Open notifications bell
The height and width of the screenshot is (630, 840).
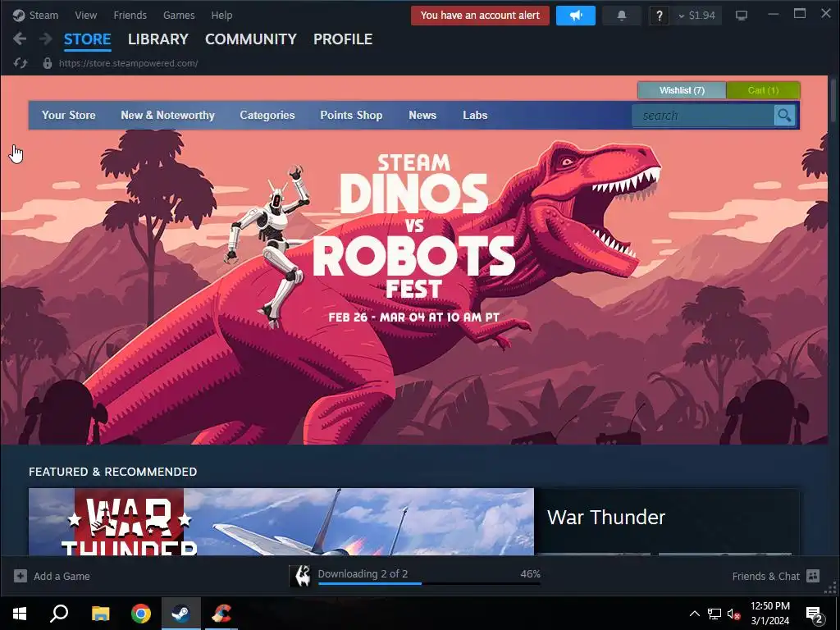click(622, 16)
